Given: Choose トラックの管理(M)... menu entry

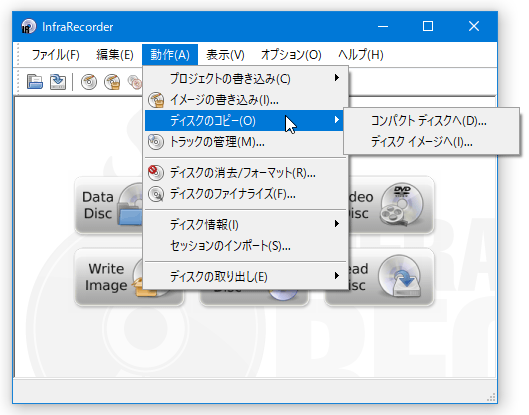Looking at the screenshot, I should pyautogui.click(x=246, y=142).
